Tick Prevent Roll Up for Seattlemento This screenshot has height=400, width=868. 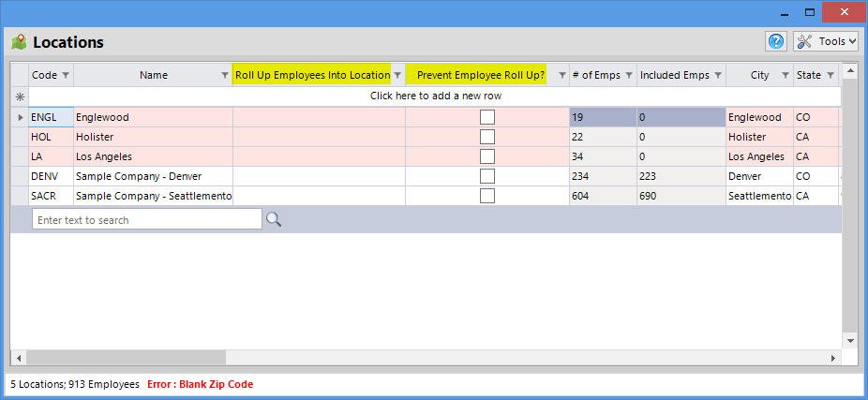[x=487, y=196]
